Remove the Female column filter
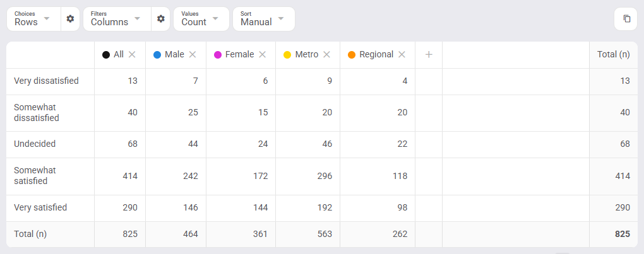Screen dimensions: 644x254 (x=263, y=54)
